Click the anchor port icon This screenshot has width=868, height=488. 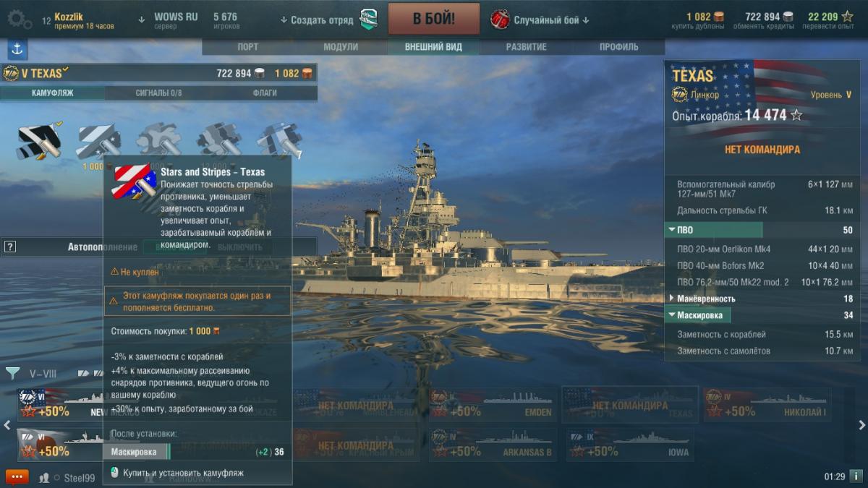coord(17,49)
